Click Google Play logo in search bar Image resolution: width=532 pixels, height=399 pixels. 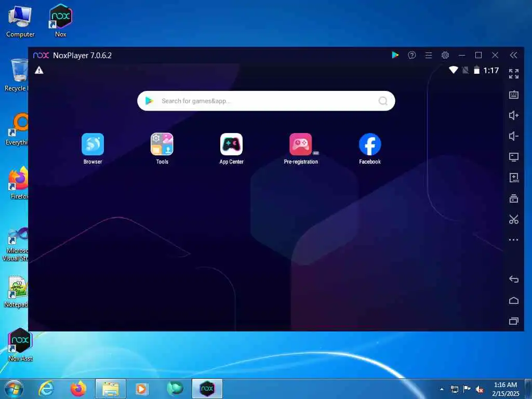pos(149,101)
